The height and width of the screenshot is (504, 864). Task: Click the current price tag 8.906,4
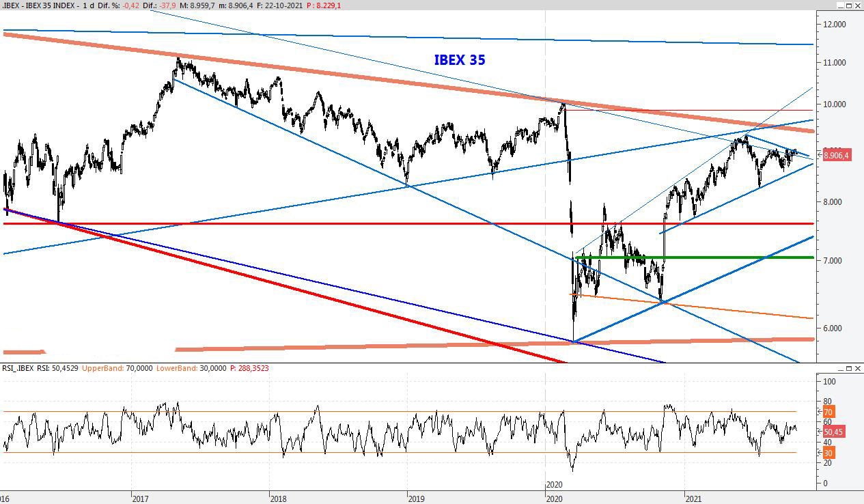pos(836,156)
